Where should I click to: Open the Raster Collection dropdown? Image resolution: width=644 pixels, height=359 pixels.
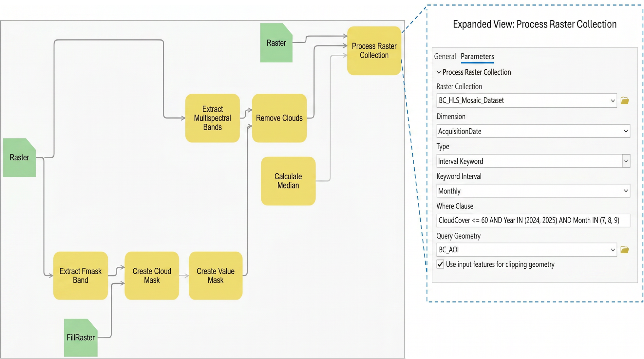(x=527, y=100)
